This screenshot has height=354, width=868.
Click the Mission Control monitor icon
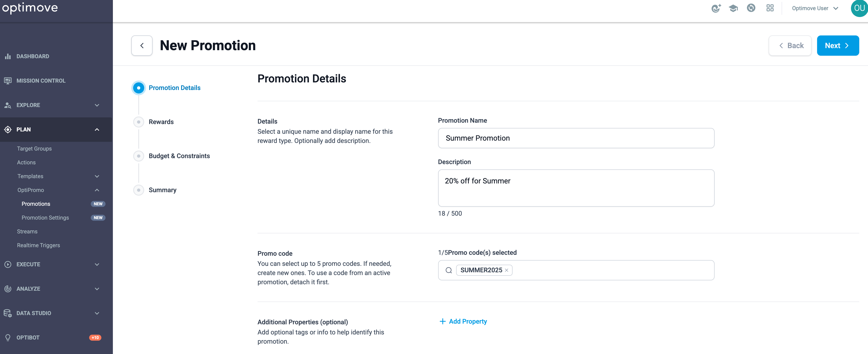(x=8, y=81)
